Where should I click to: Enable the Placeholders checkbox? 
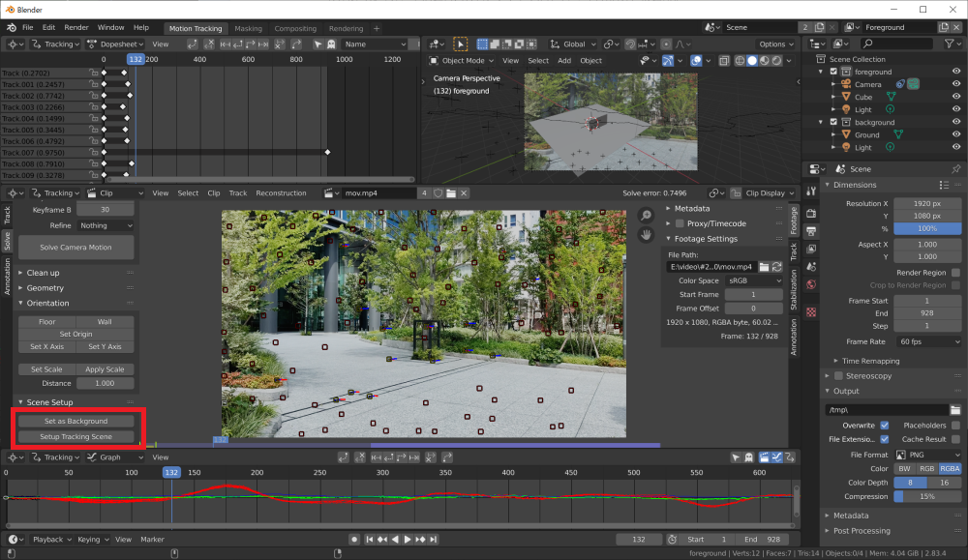pos(956,425)
